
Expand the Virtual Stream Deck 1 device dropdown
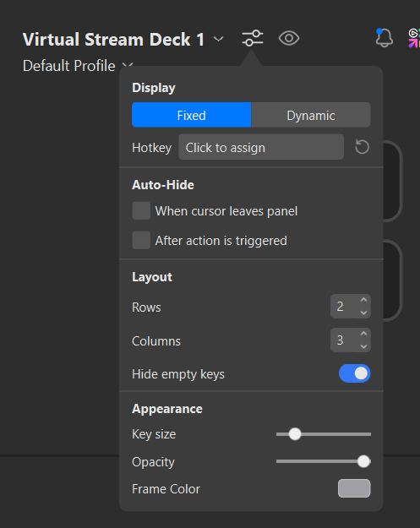click(x=219, y=39)
